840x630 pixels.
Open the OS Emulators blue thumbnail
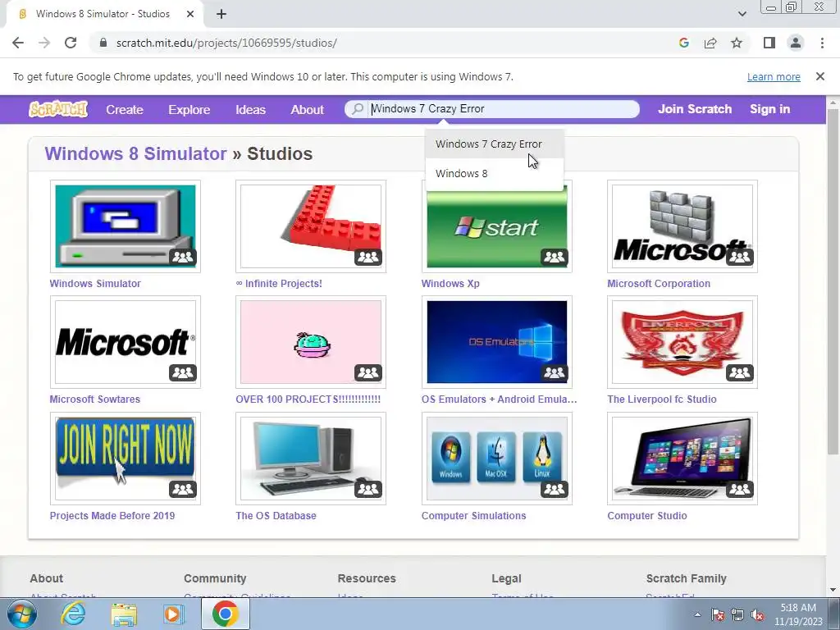tap(496, 342)
